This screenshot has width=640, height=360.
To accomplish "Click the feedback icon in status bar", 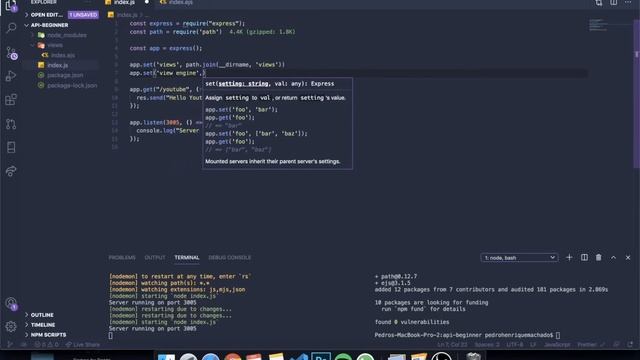I will [x=617, y=345].
